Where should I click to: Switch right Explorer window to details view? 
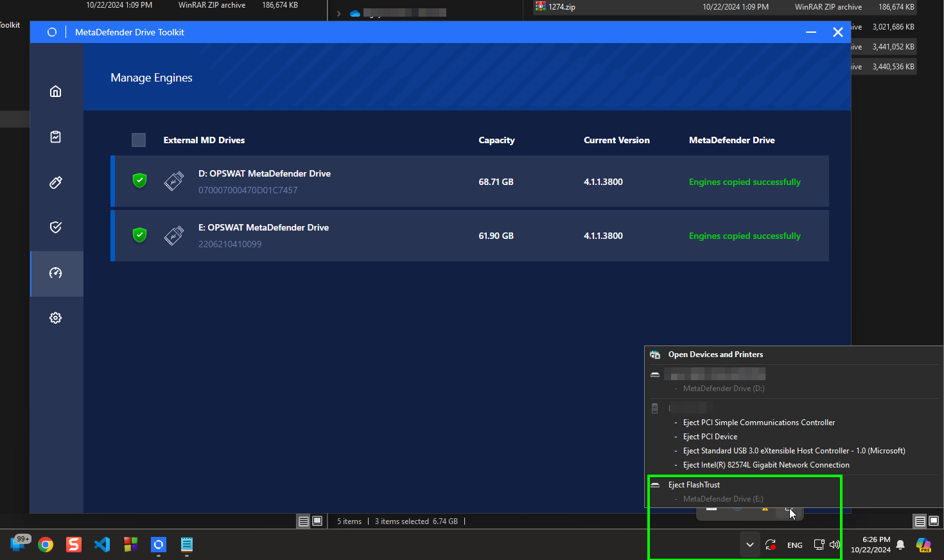(x=920, y=521)
